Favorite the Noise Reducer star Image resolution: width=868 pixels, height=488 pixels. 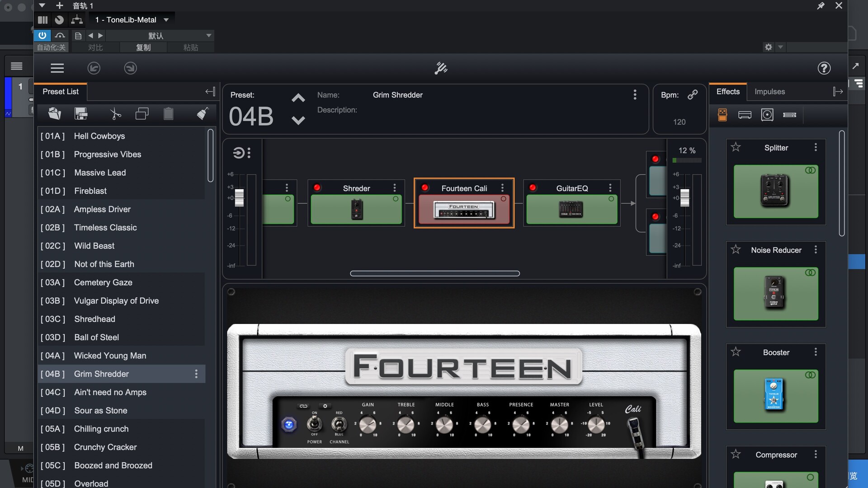(x=736, y=249)
